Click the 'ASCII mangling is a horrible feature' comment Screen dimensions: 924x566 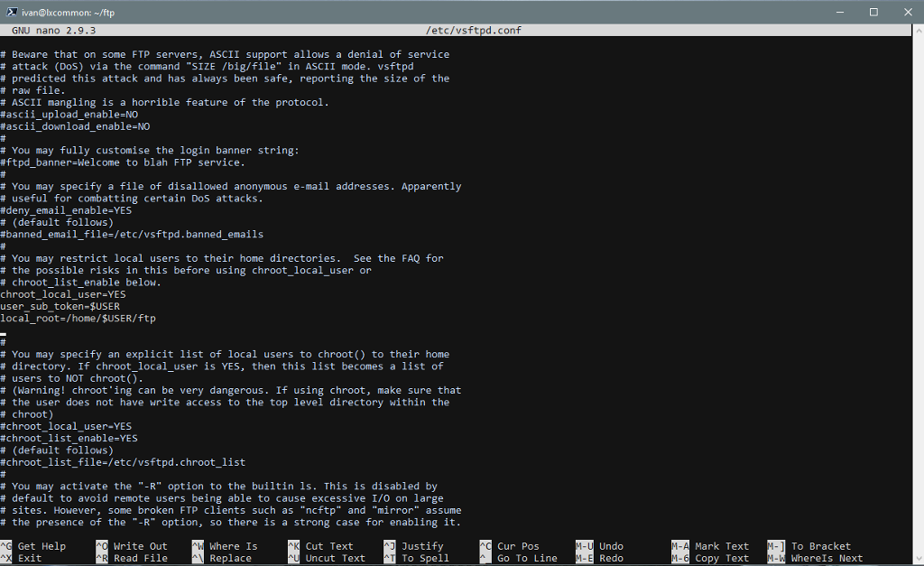(x=164, y=102)
